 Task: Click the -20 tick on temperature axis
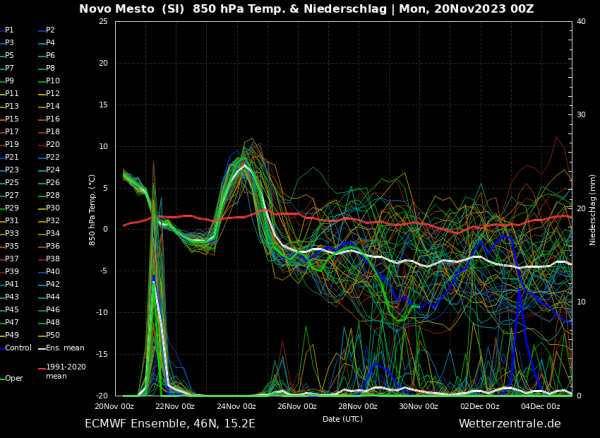[x=102, y=396]
